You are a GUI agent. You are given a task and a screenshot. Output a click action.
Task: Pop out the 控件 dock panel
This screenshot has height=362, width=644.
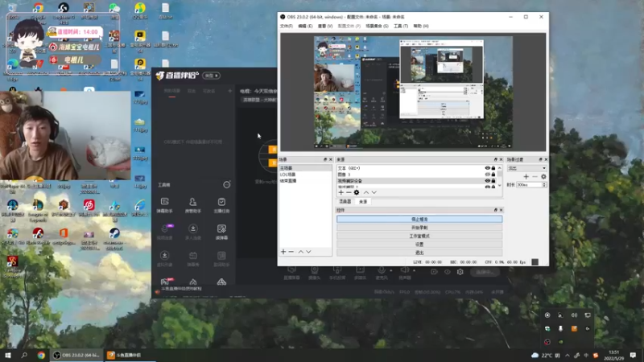click(x=495, y=210)
